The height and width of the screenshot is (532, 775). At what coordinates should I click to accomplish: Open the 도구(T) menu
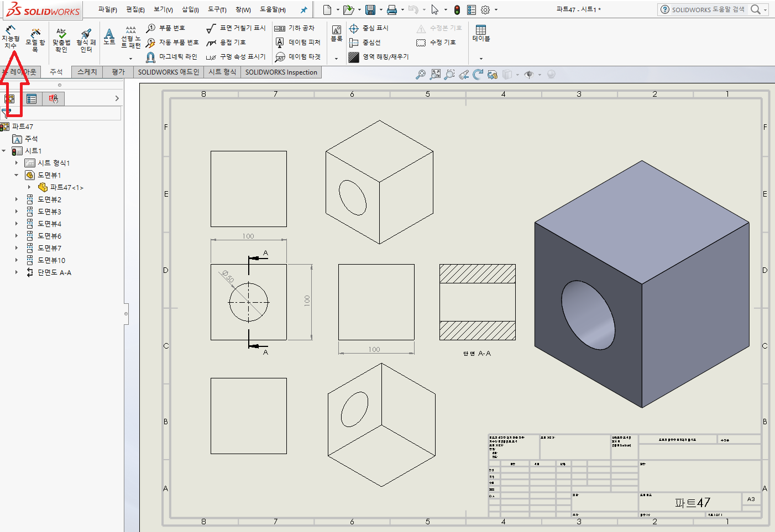pyautogui.click(x=217, y=9)
